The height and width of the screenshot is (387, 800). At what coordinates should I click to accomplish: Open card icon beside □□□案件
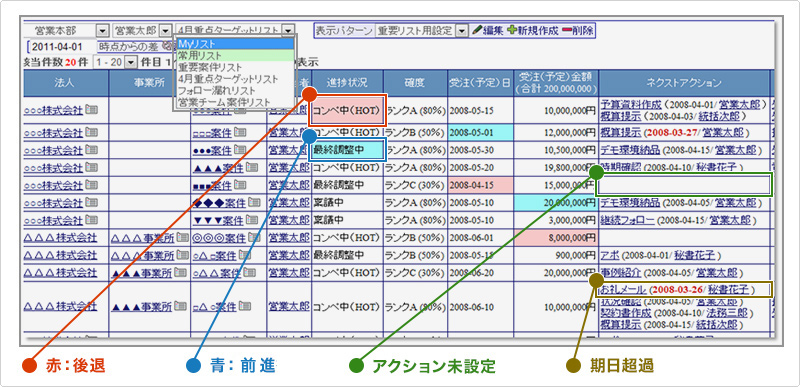240,133
